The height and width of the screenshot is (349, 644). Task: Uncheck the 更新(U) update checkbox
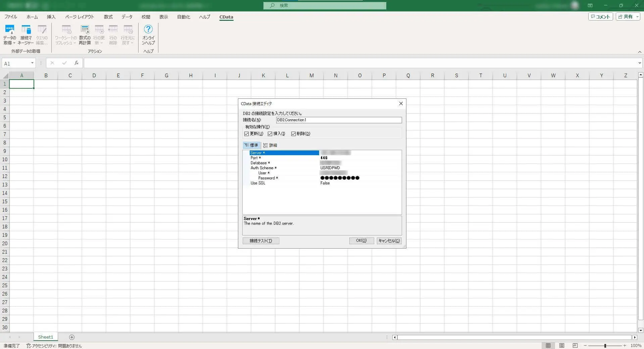pyautogui.click(x=247, y=134)
